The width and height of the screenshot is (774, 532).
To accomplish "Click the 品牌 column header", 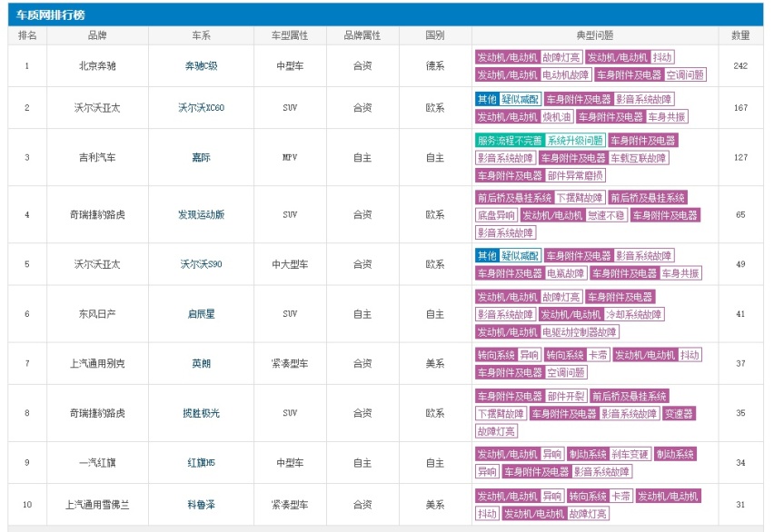I will 97,35.
